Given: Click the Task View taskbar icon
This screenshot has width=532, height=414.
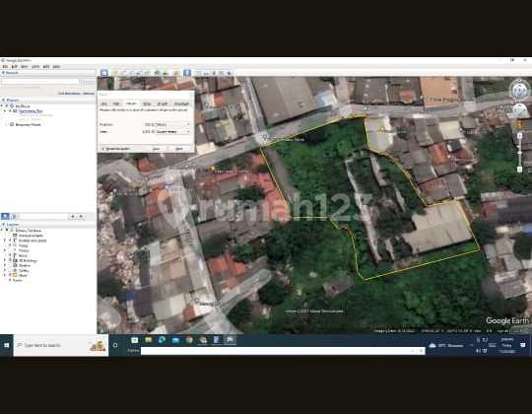Looking at the screenshot, I should point(115,345).
